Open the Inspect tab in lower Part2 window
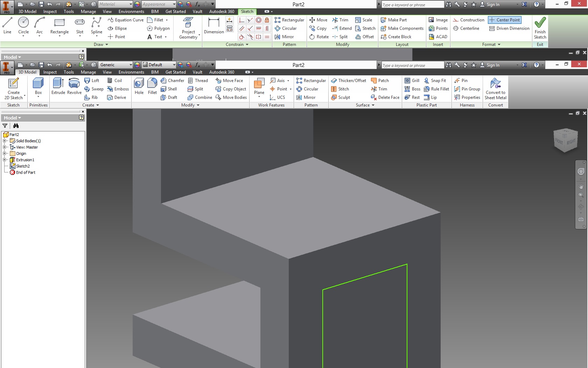588x368 pixels. pos(50,72)
